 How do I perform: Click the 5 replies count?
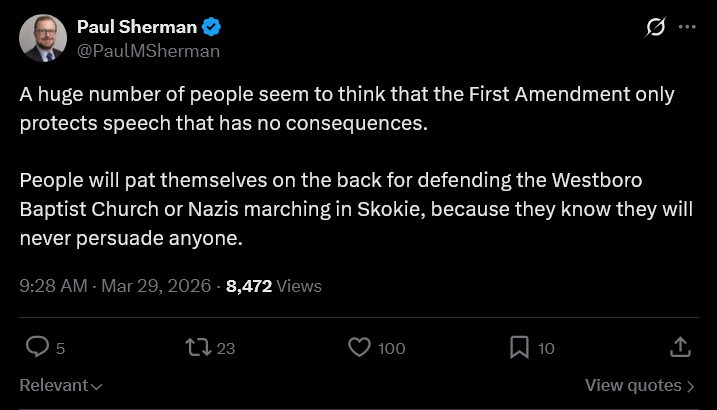(x=60, y=348)
